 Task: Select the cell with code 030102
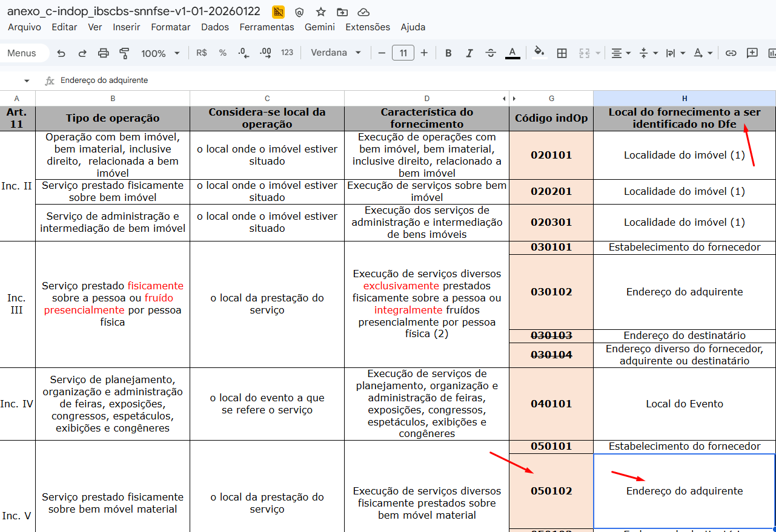pyautogui.click(x=551, y=292)
